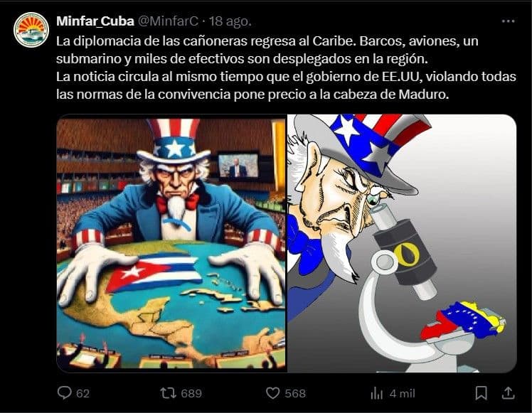Open left Uncle Sam Cuba map image

171,243
